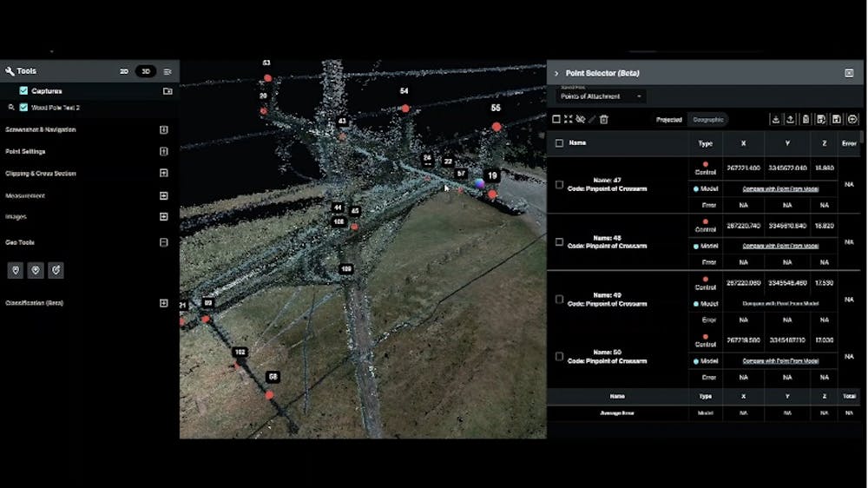Click the trash delete icon in Point Selector
The width and height of the screenshot is (868, 488).
(604, 119)
